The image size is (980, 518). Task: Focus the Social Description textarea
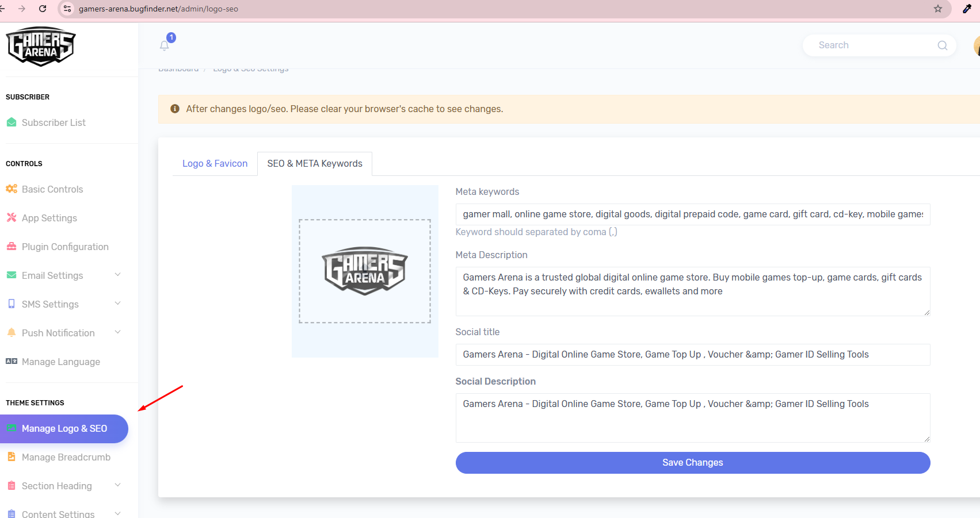click(693, 418)
